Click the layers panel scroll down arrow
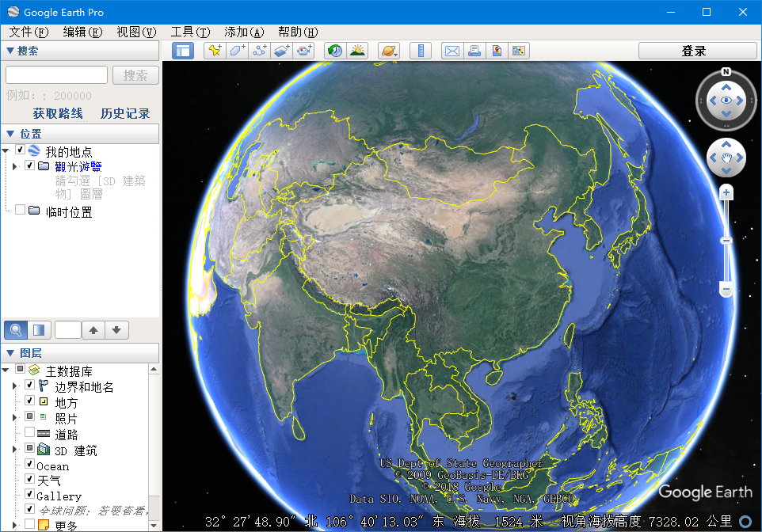 [x=154, y=525]
